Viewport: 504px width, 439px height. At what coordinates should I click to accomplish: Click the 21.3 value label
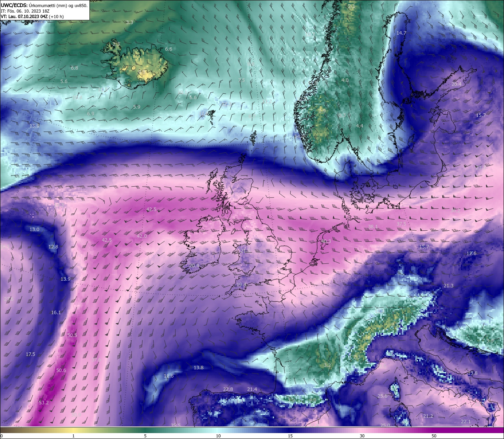pyautogui.click(x=448, y=286)
